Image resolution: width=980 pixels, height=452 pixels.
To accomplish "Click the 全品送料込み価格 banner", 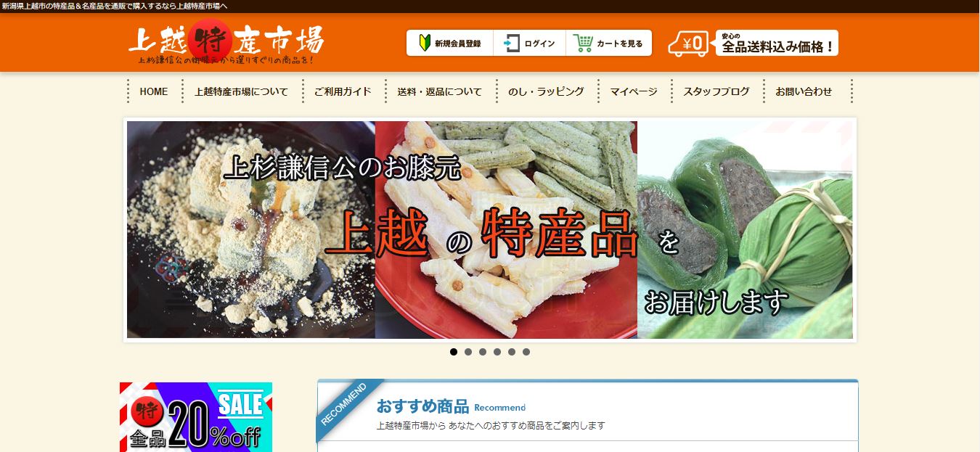I will point(777,44).
